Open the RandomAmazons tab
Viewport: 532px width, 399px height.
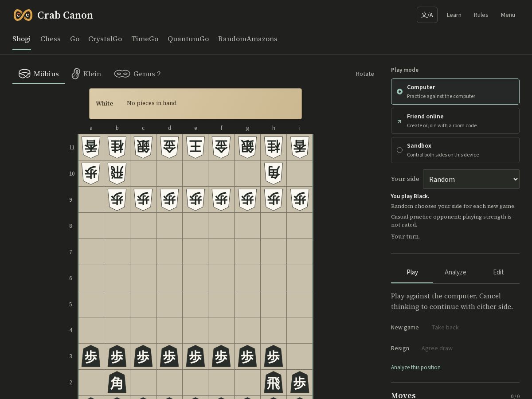coord(248,39)
